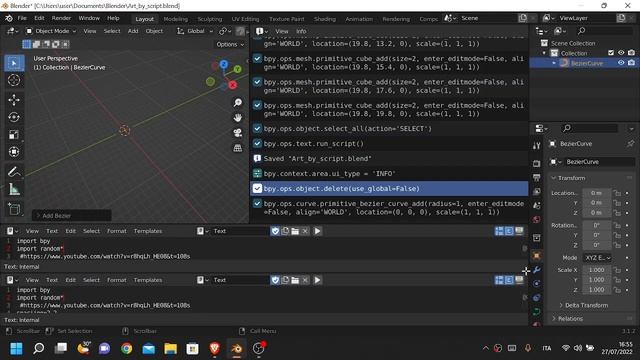Toggle the camera view icon

point(238,133)
